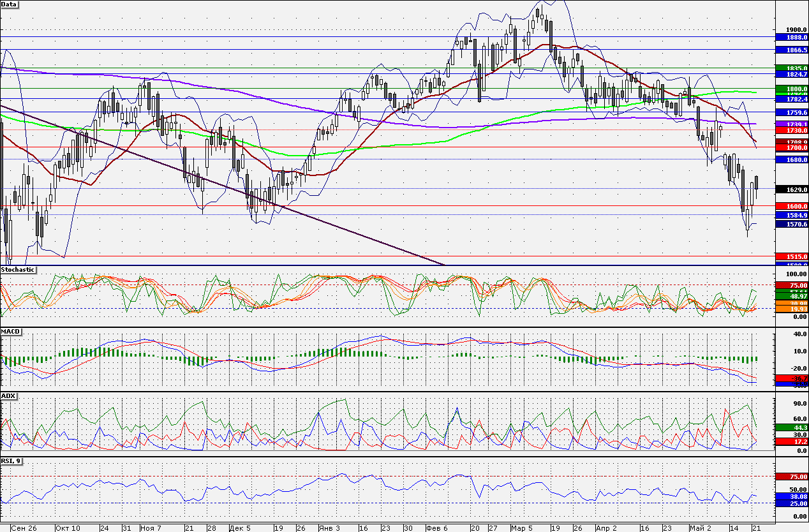Click the purple 1739.1 moving average tag
The height and width of the screenshot is (532, 809).
point(792,124)
